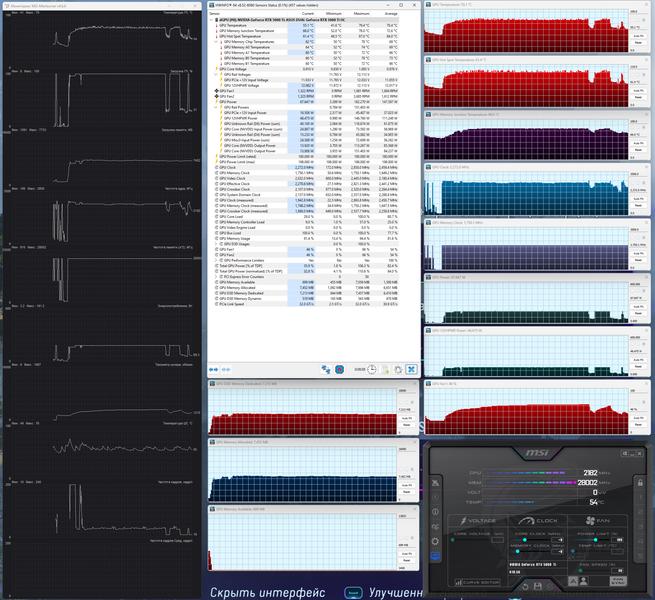Click Afterburner reset-to-defaults icon
The width and height of the screenshot is (655, 600).
point(525,586)
